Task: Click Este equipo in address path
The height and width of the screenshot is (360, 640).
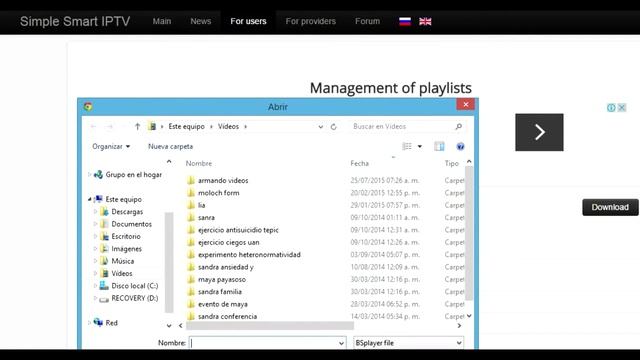Action: [187, 127]
